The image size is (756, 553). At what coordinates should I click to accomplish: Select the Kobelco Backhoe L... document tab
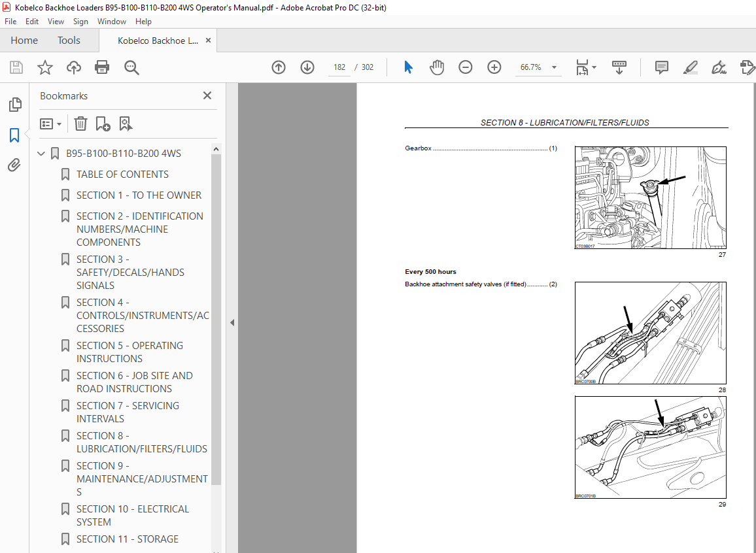[x=158, y=41]
